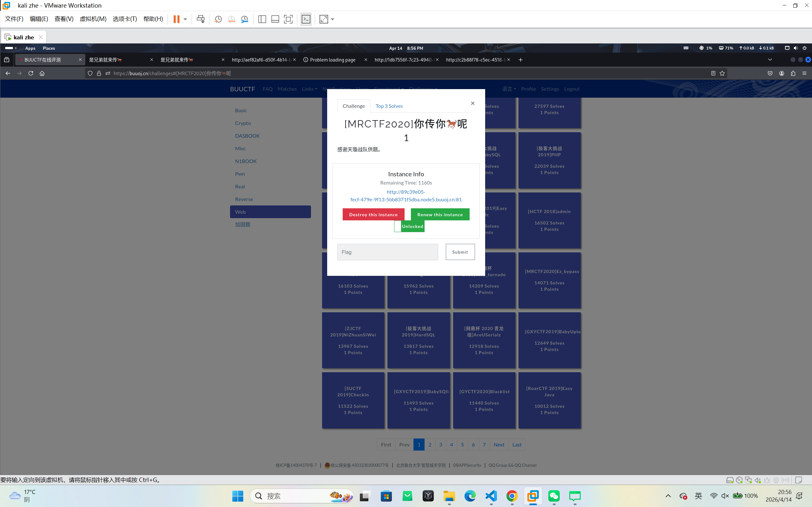Toggle the VMware pause button
812x507 pixels.
176,19
